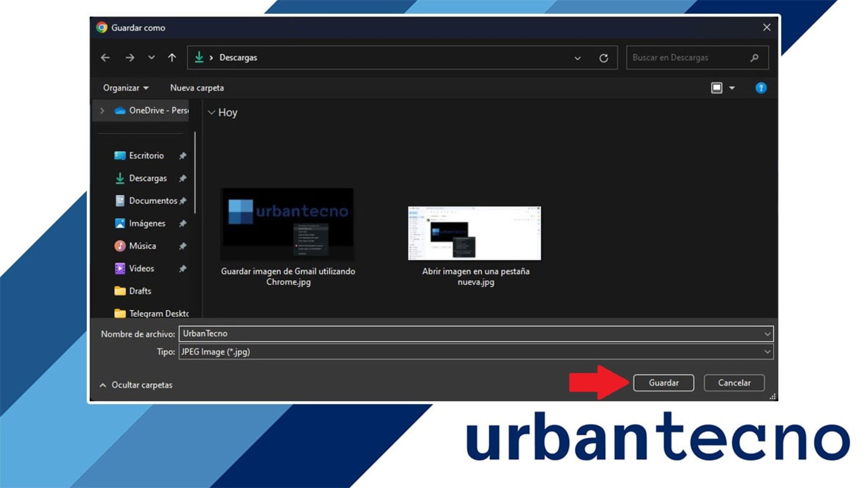Open Descargas in the sidebar
Image resolution: width=868 pixels, height=488 pixels.
141,178
